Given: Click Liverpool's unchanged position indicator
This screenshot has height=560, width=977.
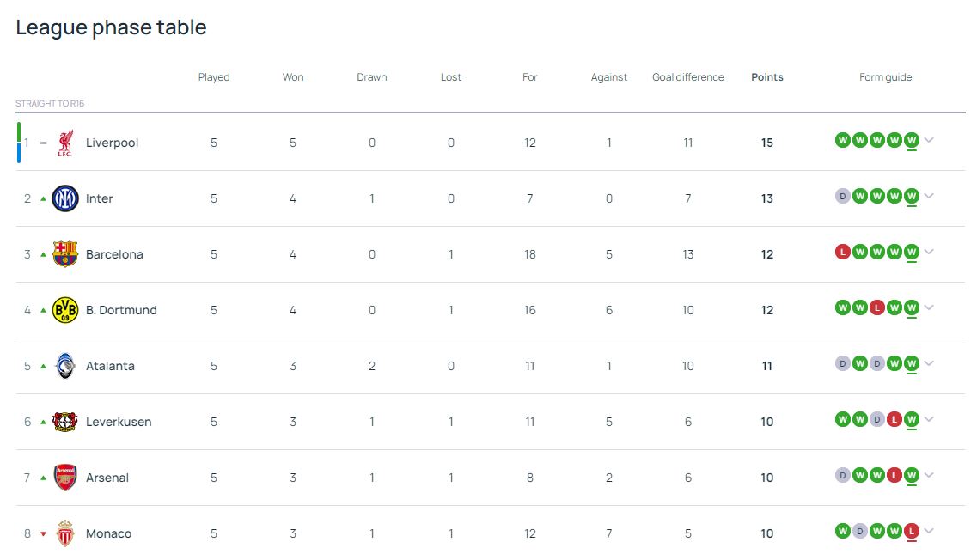Looking at the screenshot, I should click(43, 143).
